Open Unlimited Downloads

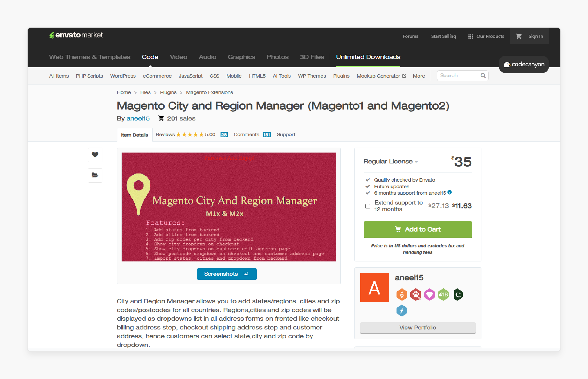[x=368, y=57]
